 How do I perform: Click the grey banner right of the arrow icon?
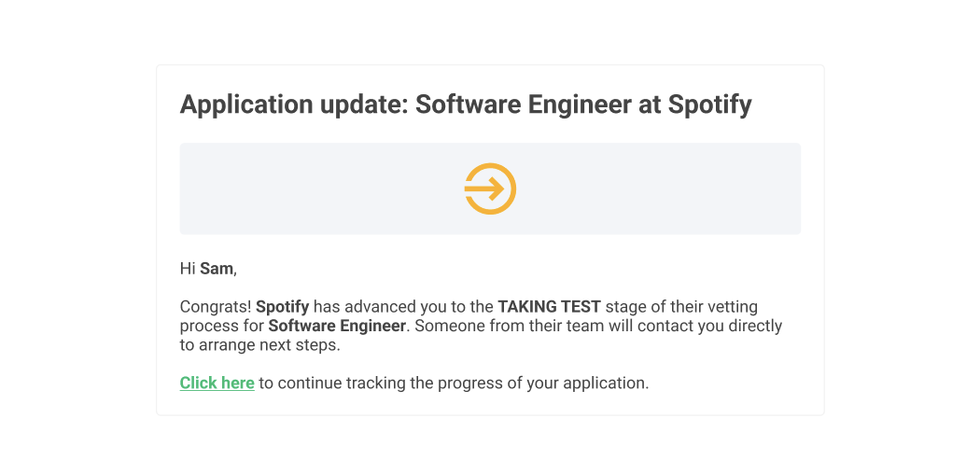click(x=659, y=188)
